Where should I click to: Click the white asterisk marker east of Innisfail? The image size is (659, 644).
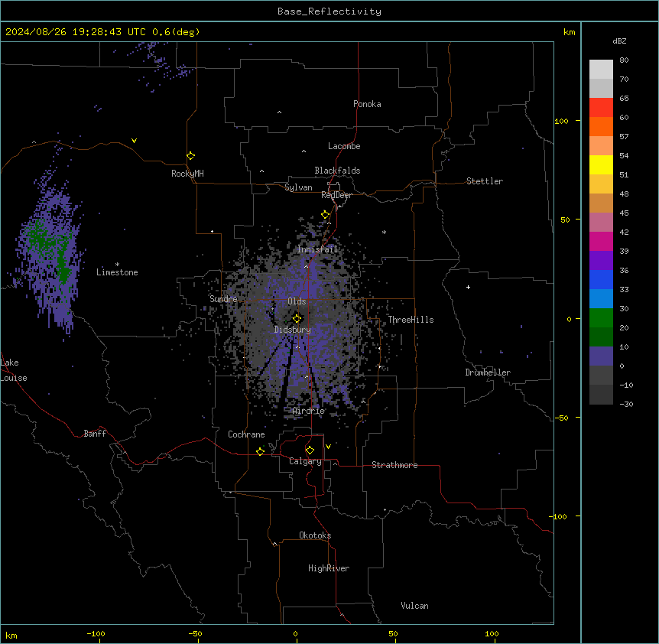pyautogui.click(x=384, y=232)
